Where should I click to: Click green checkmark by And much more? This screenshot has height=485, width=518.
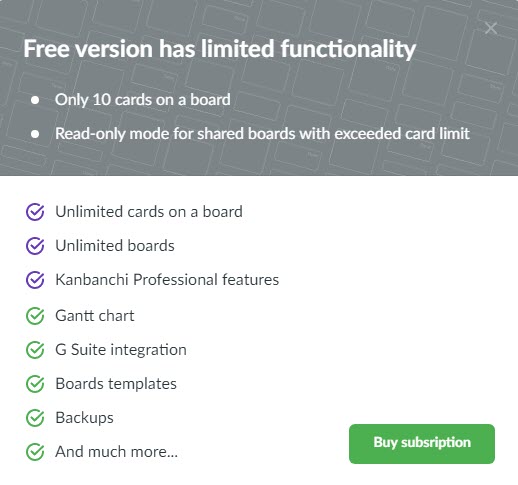pyautogui.click(x=35, y=452)
